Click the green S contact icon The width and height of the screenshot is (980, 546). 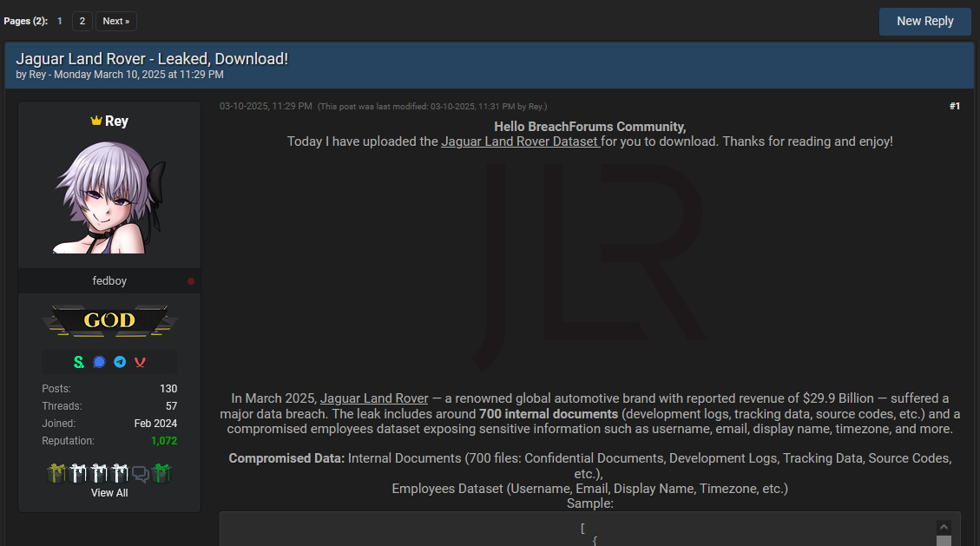79,362
